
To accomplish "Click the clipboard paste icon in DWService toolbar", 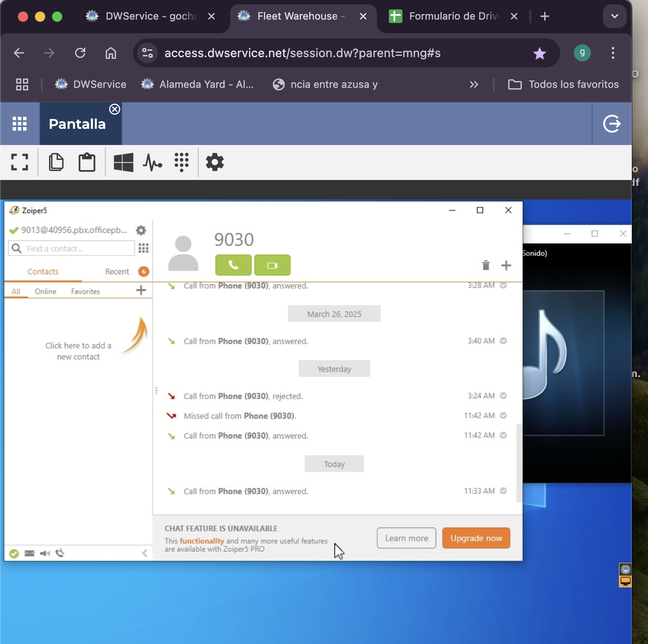I will [x=87, y=162].
